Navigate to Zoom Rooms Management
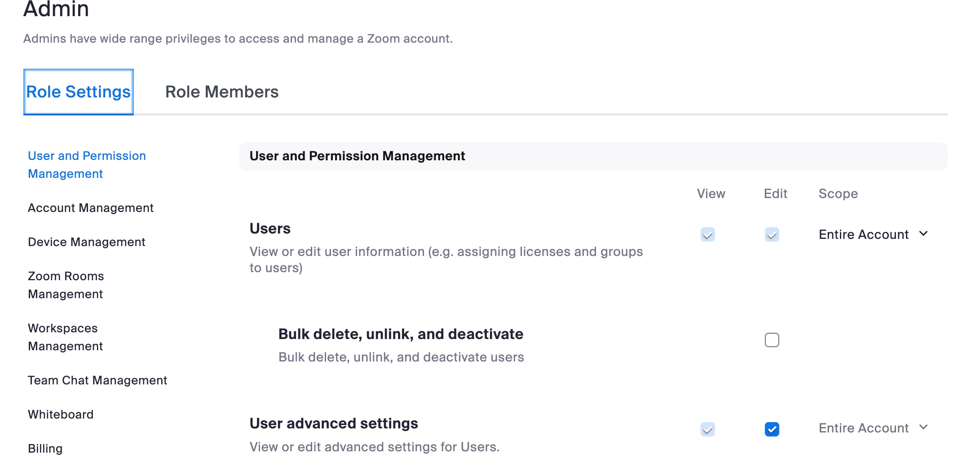 point(66,285)
